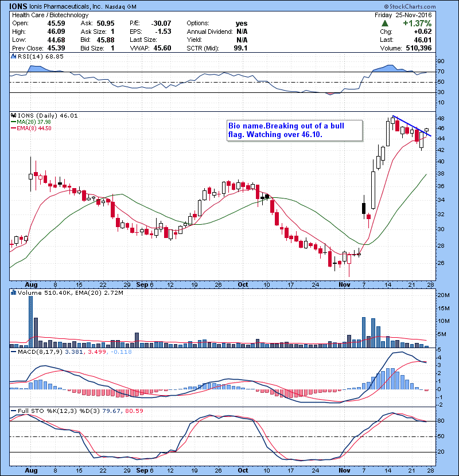Screen dimensions: 459x476
Task: Click the IONS ticker symbol in header
Action: pyautogui.click(x=18, y=6)
